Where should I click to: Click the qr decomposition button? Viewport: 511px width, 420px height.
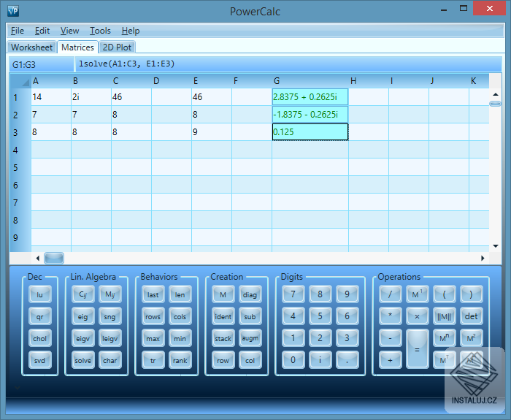click(x=39, y=316)
